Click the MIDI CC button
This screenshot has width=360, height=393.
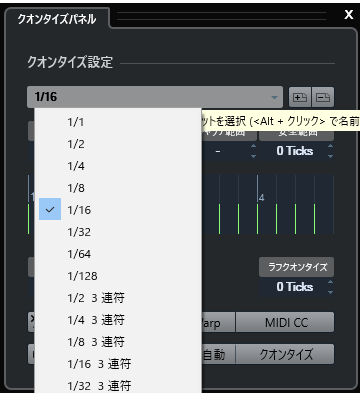285,322
